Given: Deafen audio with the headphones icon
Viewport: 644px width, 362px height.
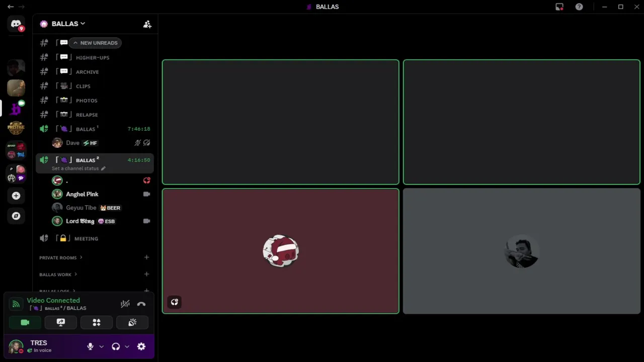Looking at the screenshot, I should pyautogui.click(x=116, y=346).
